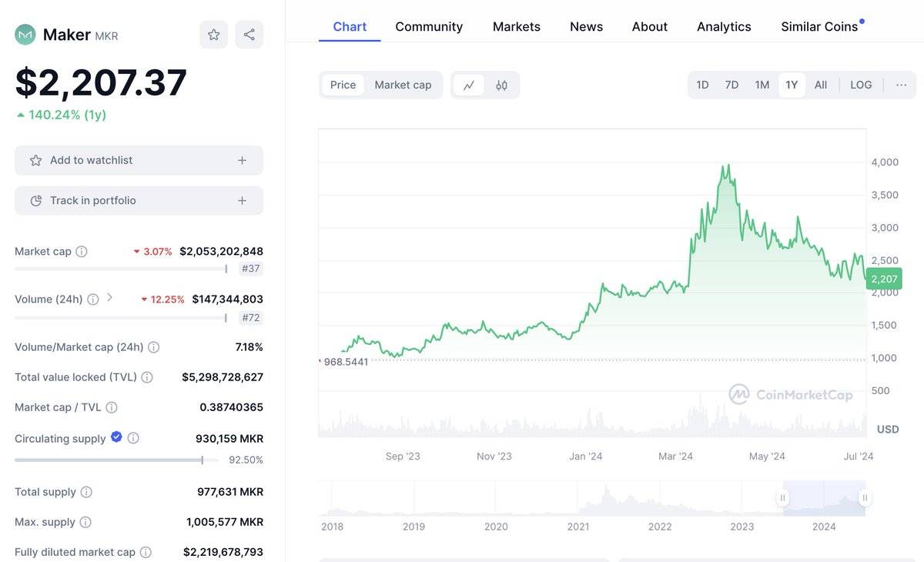
Task: Open the Community tab
Action: 429,26
